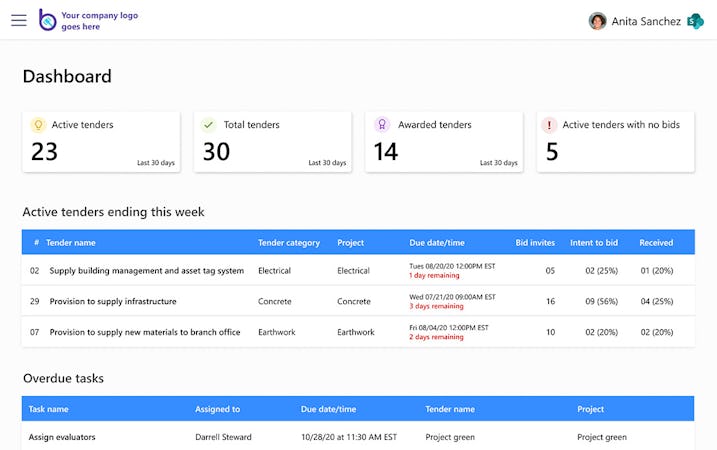This screenshot has height=450, width=717.
Task: Click the Tender category column header
Action: [x=289, y=242]
